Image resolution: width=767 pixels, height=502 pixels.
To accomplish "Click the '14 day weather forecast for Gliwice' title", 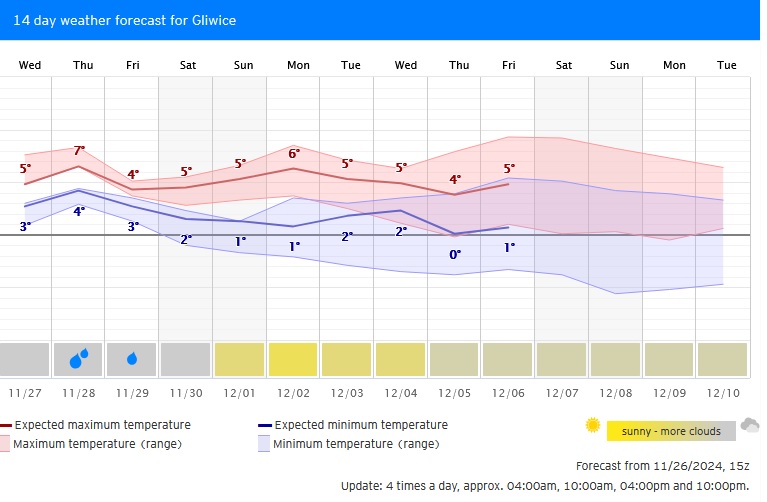I will [125, 19].
